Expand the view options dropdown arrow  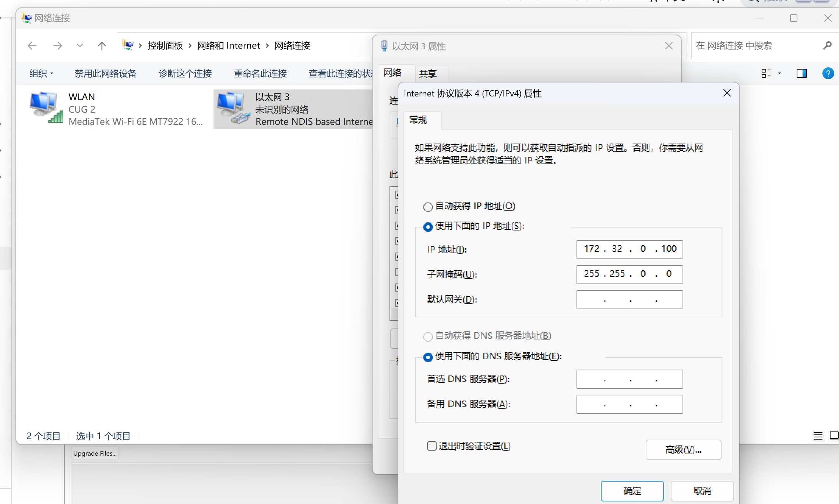[x=779, y=73]
